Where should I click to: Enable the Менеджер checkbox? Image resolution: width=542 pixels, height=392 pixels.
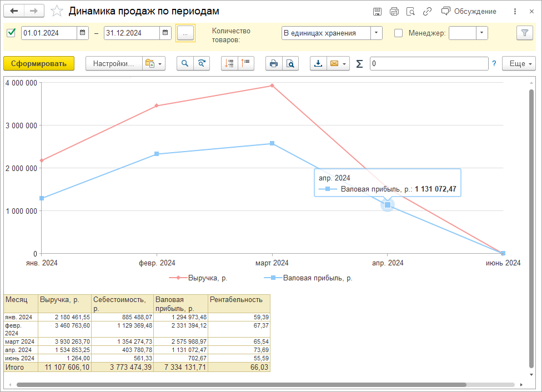point(398,33)
